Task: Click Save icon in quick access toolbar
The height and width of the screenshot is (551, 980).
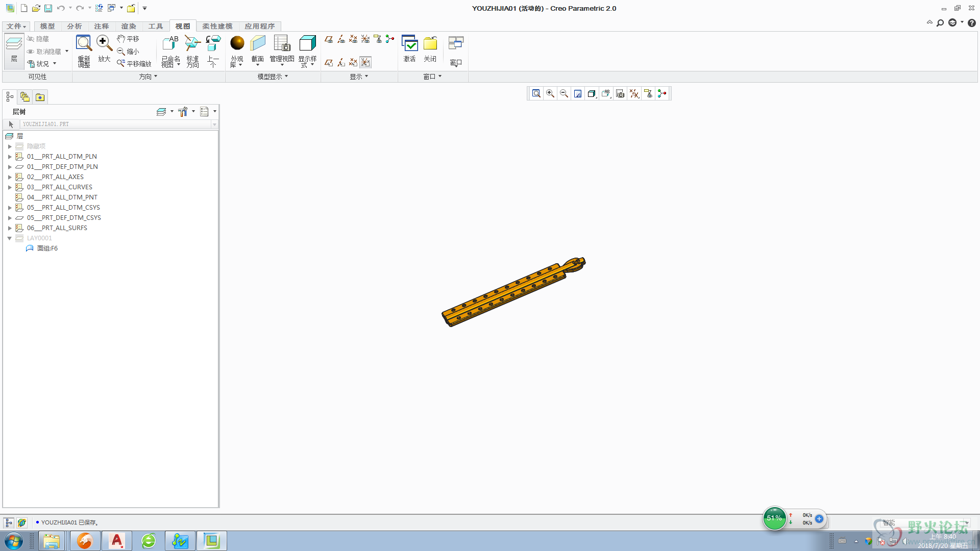Action: tap(48, 8)
